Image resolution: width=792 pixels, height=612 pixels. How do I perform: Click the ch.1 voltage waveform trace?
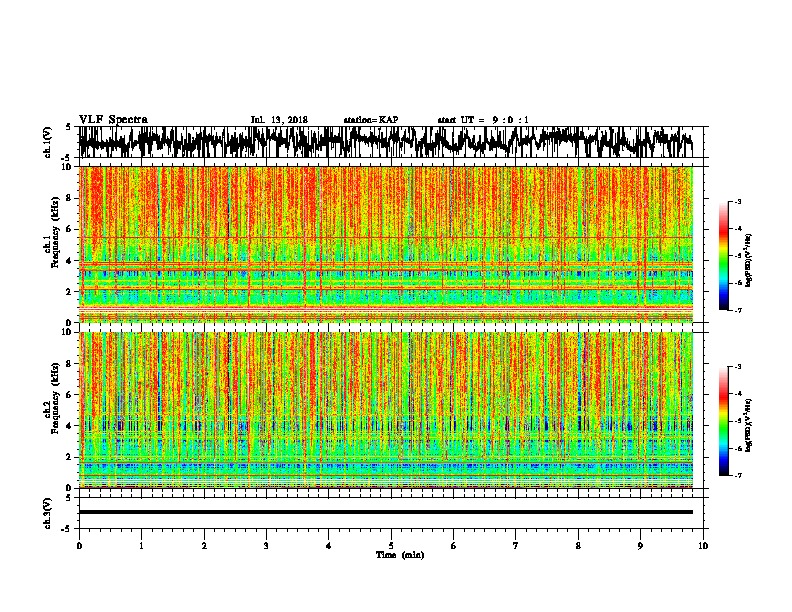click(385, 142)
